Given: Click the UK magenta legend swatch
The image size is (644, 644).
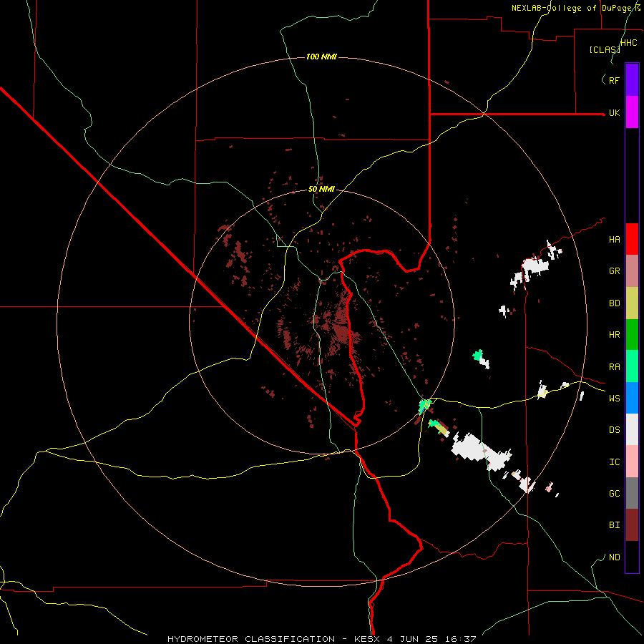Looking at the screenshot, I should coord(632,112).
